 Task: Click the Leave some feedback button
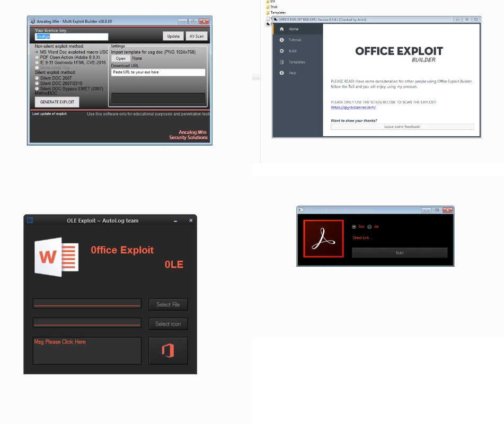pyautogui.click(x=402, y=127)
